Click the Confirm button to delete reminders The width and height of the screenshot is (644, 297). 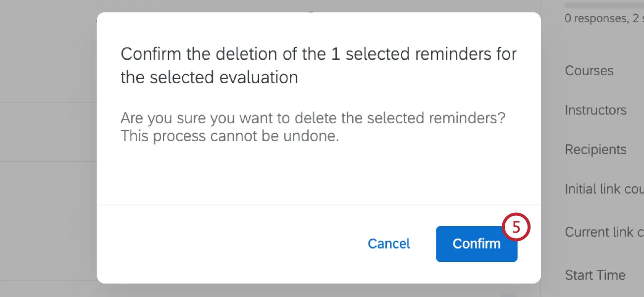476,244
